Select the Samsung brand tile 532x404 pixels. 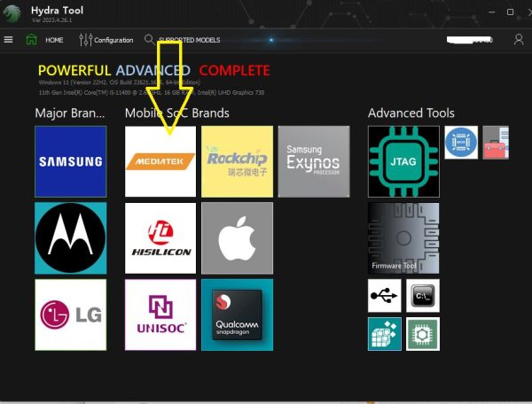coord(71,161)
